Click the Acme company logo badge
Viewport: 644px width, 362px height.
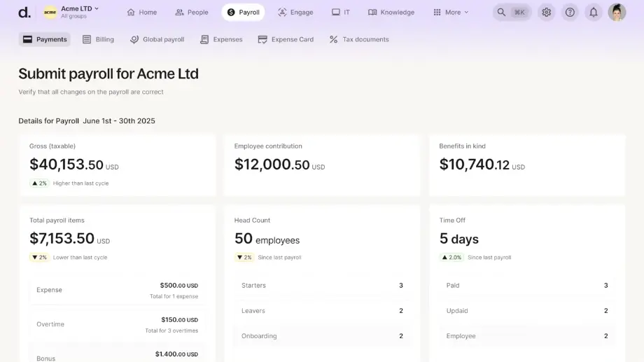point(50,12)
